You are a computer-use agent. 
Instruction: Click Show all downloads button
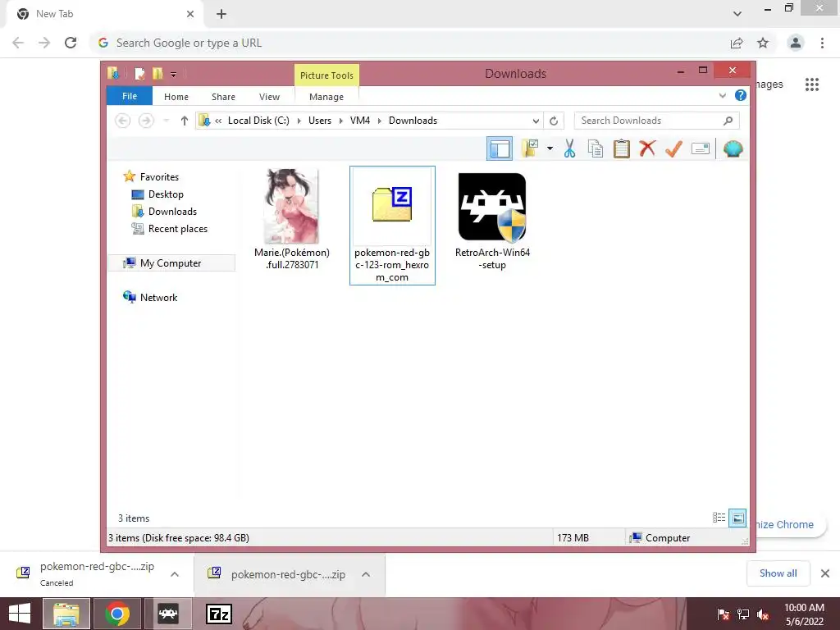pos(778,573)
